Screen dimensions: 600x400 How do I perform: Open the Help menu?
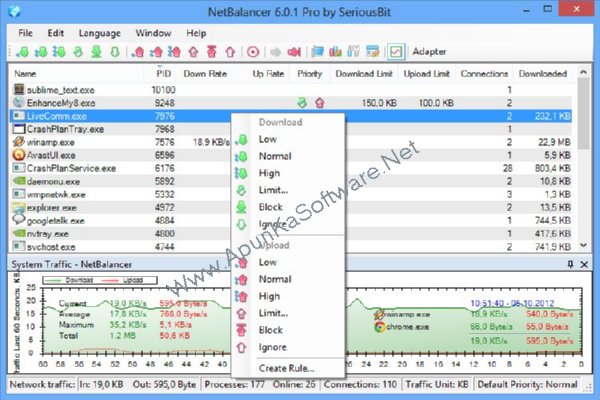click(x=196, y=33)
